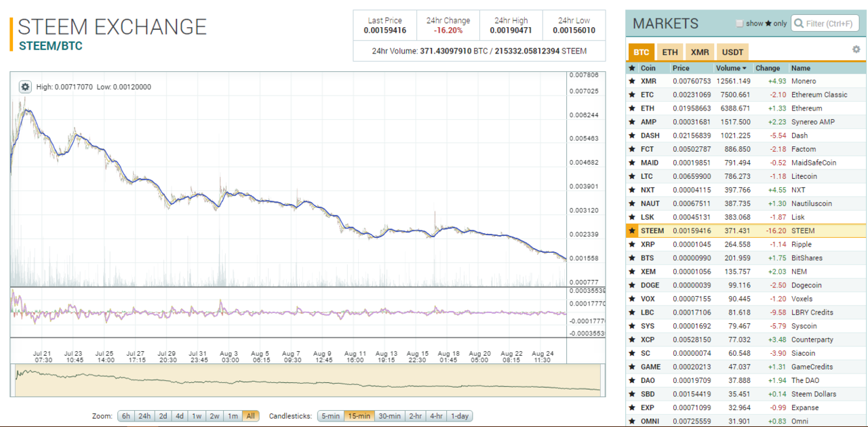Toggle the star for the DASH row

click(632, 136)
